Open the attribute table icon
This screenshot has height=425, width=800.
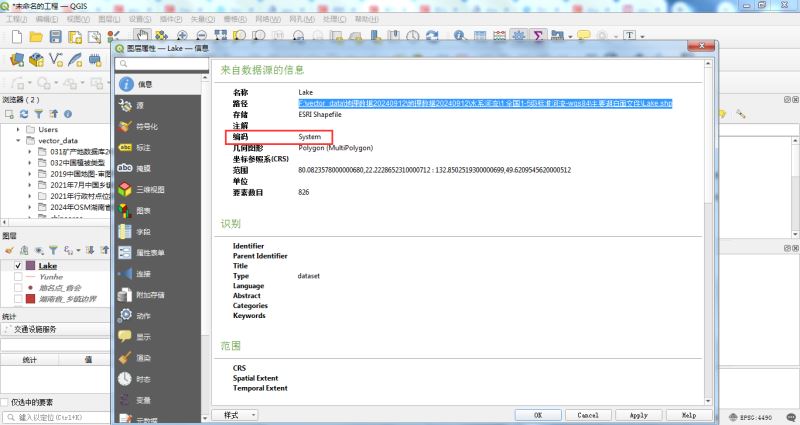coord(480,35)
